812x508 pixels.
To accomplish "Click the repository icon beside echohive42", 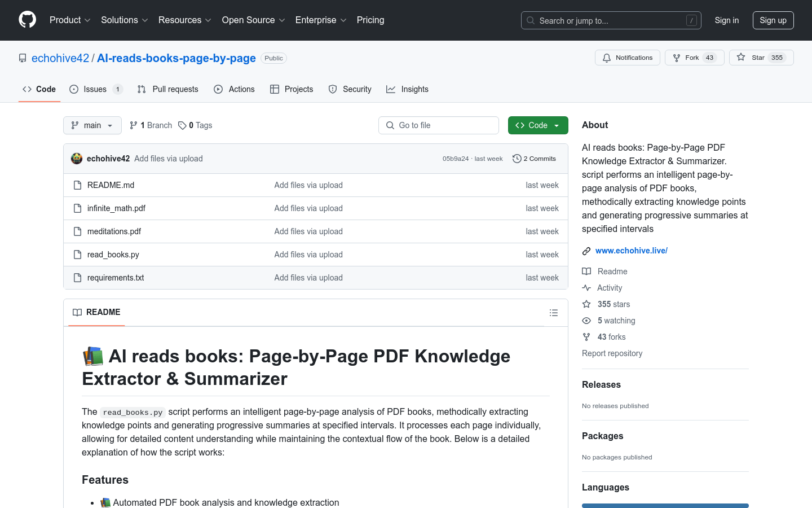I will pos(23,58).
